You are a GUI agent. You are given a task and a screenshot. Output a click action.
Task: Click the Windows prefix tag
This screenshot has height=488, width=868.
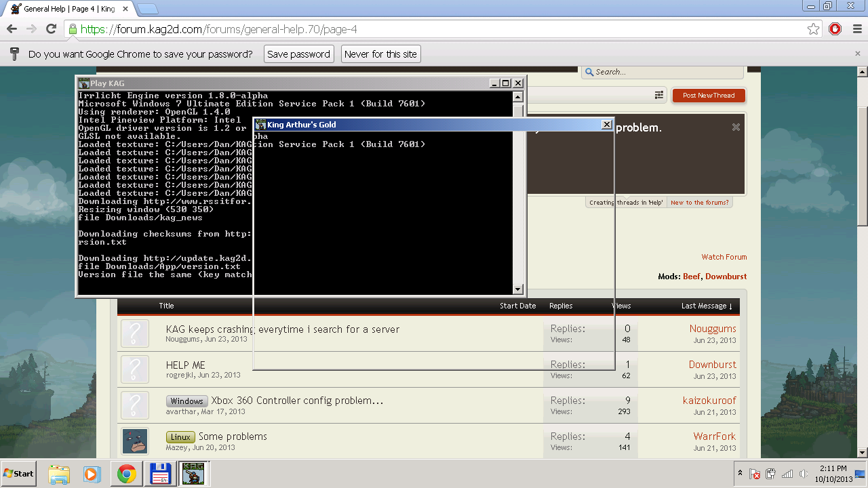click(x=186, y=401)
